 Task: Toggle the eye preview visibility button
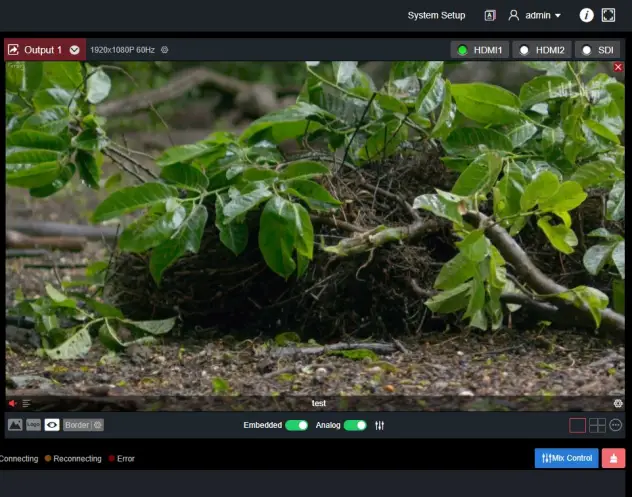(x=52, y=425)
